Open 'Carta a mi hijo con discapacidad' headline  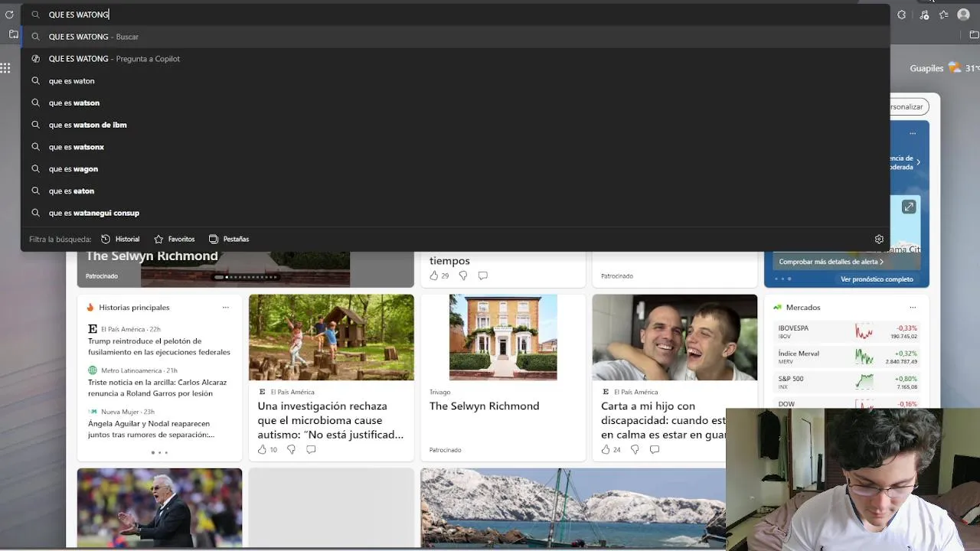[663, 420]
